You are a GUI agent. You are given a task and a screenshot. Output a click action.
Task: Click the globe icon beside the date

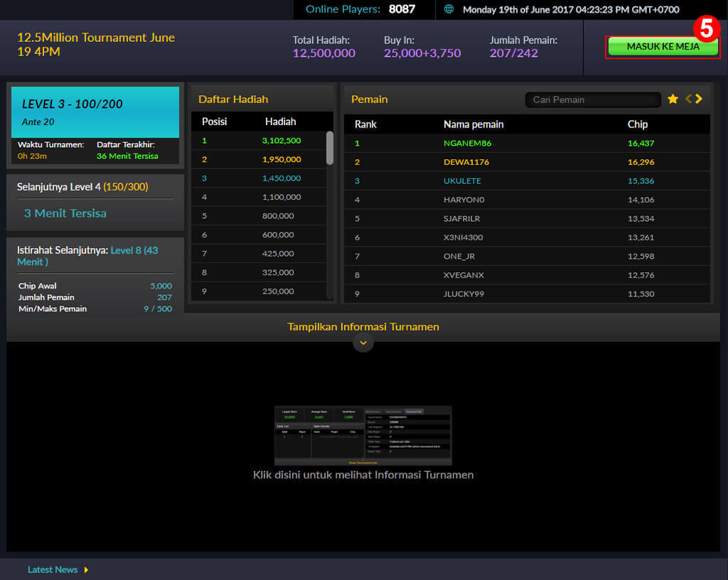pyautogui.click(x=448, y=10)
